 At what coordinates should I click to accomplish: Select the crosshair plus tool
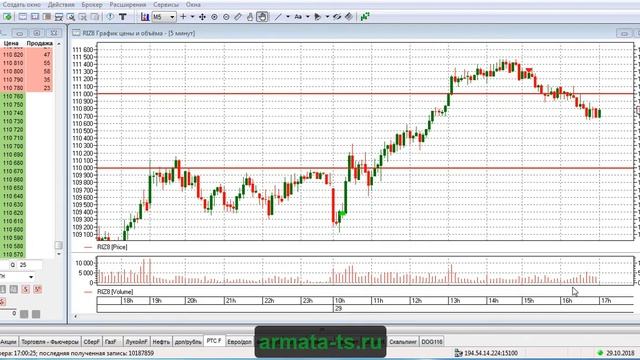pos(183,17)
